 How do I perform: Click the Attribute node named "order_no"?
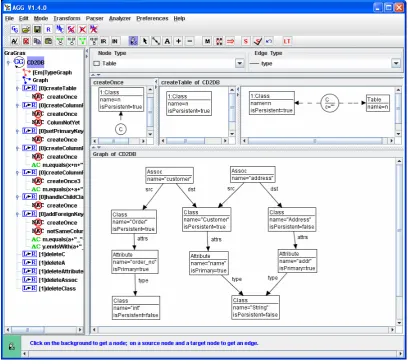[x=135, y=262]
